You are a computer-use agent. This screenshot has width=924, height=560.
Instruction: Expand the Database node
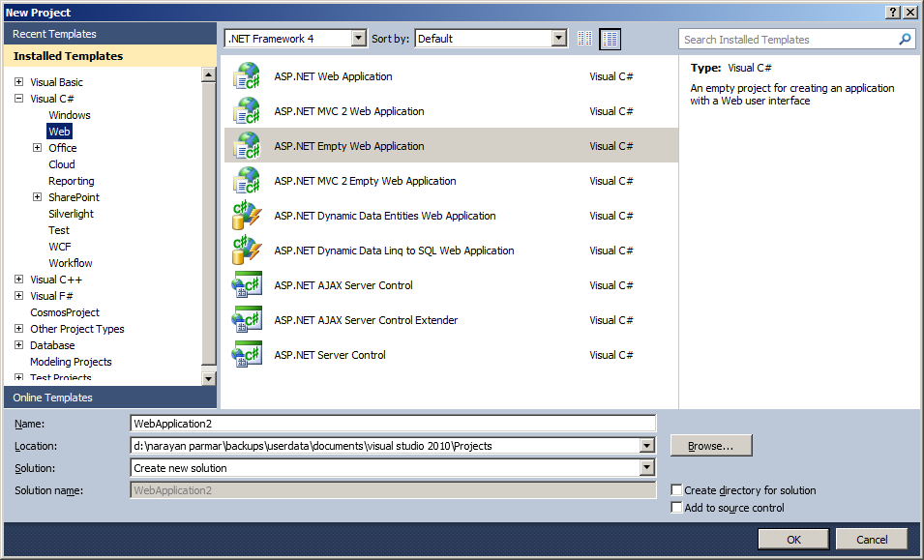tap(18, 345)
